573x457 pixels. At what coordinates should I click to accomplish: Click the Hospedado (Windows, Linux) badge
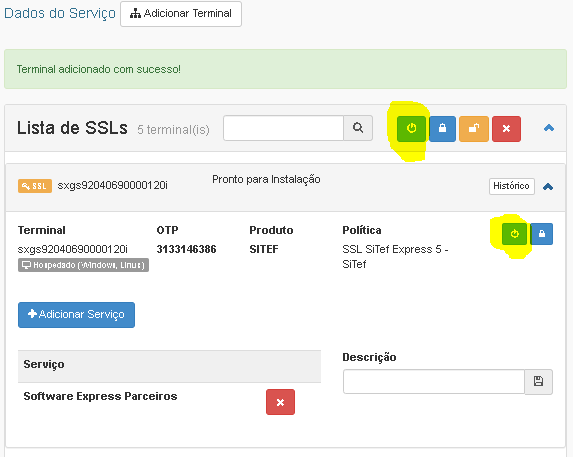point(83,265)
